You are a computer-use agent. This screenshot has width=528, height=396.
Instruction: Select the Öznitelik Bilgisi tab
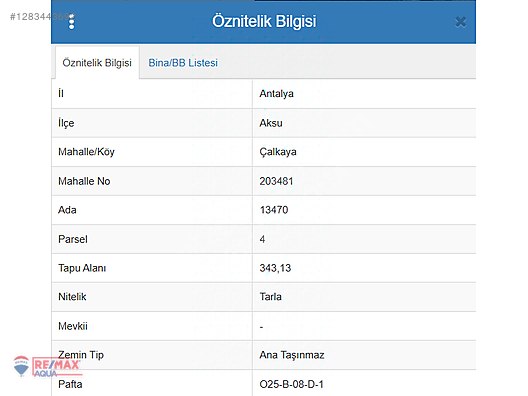coord(97,63)
